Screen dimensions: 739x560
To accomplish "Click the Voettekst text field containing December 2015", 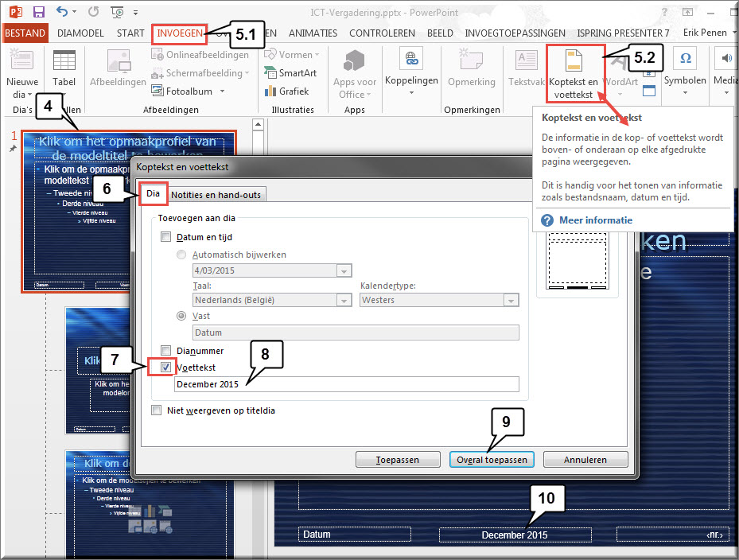I will [347, 384].
